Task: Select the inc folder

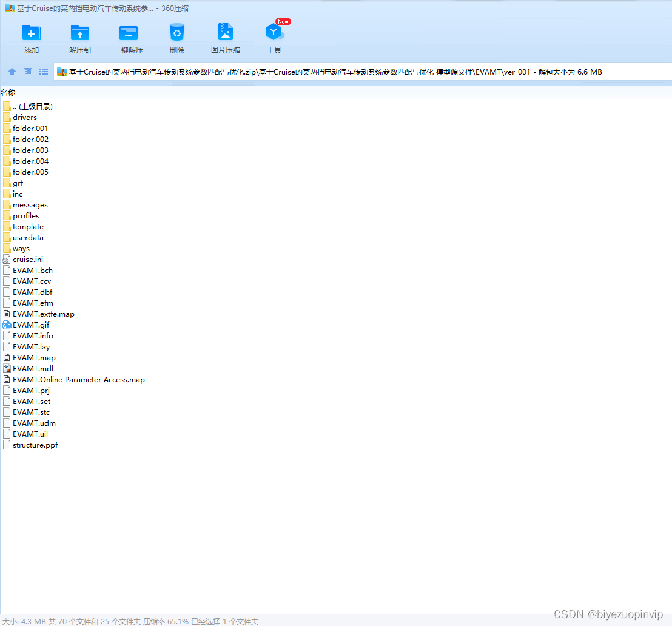Action: pos(12,194)
